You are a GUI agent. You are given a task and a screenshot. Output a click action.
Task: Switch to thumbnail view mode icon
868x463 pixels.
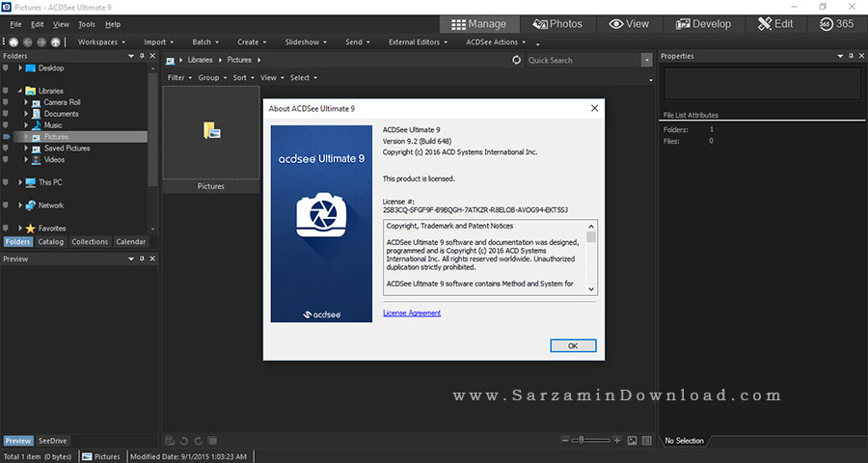(632, 440)
